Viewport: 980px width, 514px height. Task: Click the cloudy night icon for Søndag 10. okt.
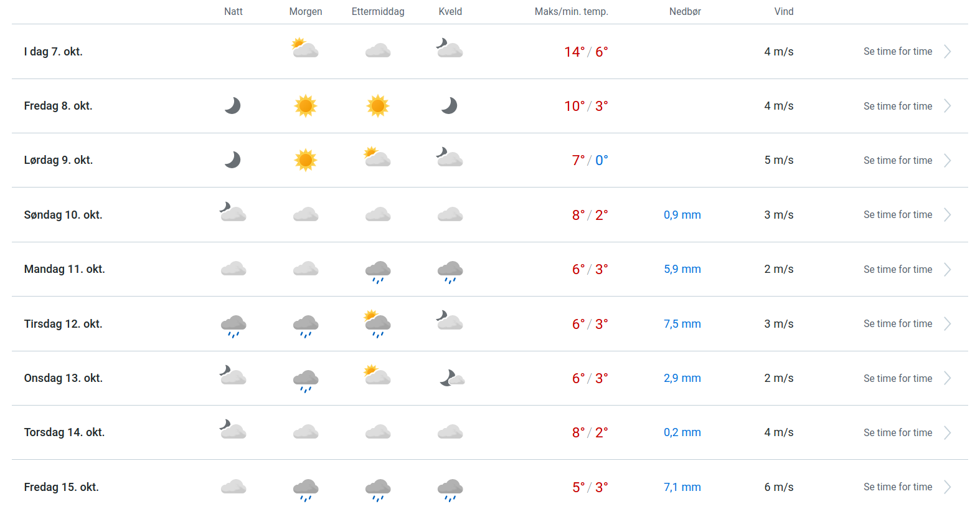click(x=233, y=212)
